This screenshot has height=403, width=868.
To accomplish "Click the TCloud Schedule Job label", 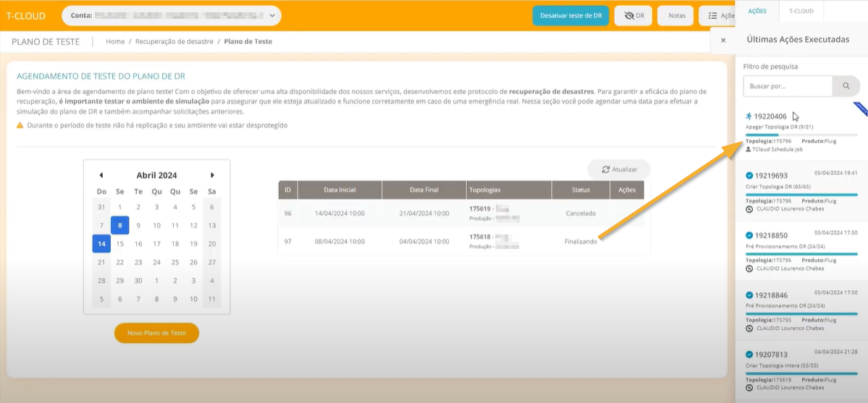I will click(x=778, y=150).
